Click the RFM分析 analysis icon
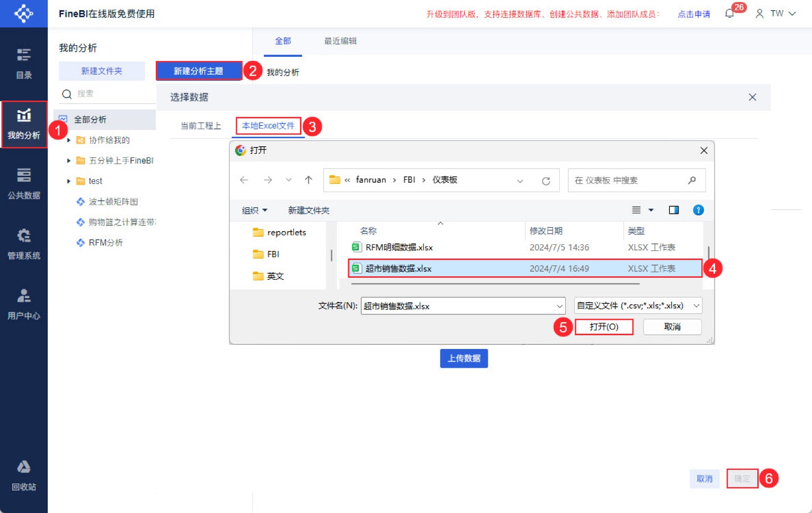The width and height of the screenshot is (812, 513). coord(80,243)
